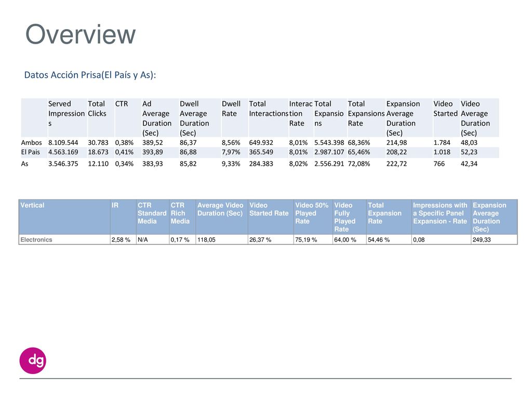The width and height of the screenshot is (532, 399).
Task: Select the interactions value 284.383
Action: (x=261, y=164)
